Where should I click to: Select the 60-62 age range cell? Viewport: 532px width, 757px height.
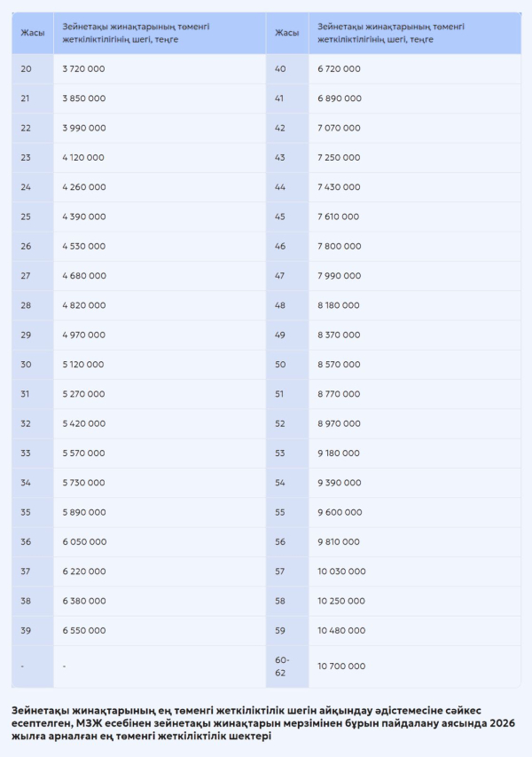[x=282, y=666]
